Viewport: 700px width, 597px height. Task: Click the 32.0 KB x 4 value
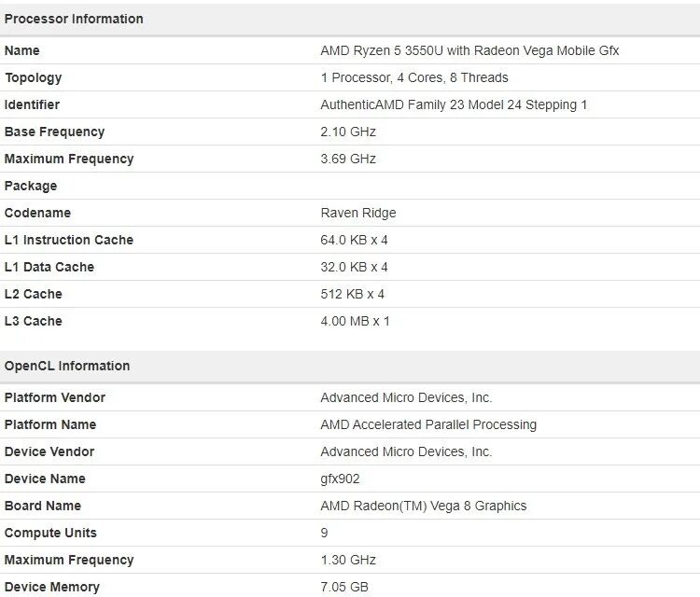[x=354, y=267]
